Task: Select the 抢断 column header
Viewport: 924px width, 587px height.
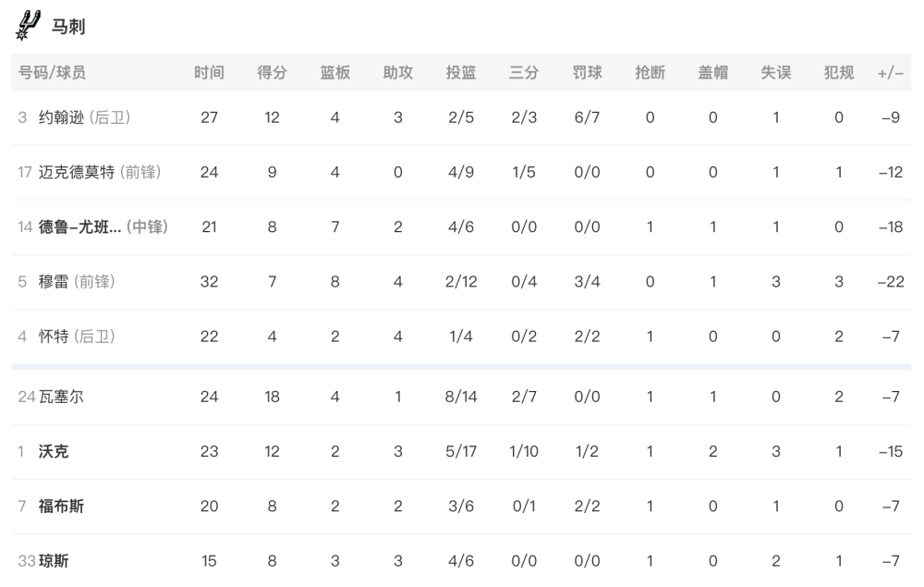Action: [650, 72]
